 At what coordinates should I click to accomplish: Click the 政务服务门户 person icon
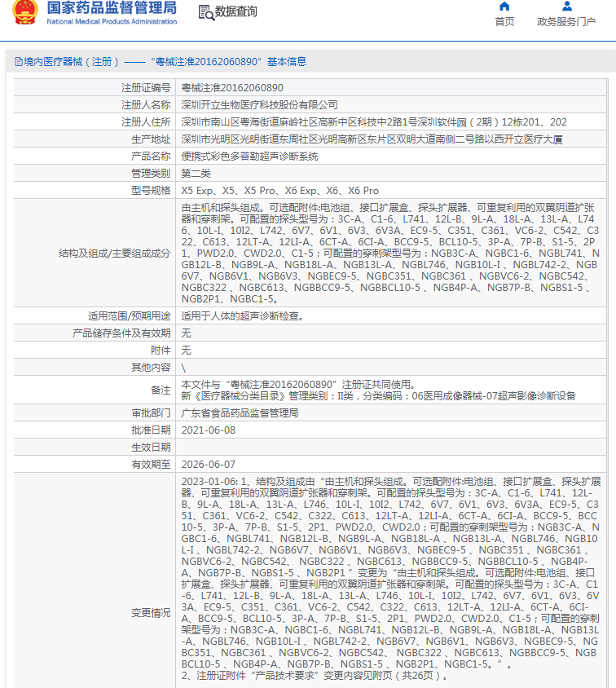click(x=565, y=7)
